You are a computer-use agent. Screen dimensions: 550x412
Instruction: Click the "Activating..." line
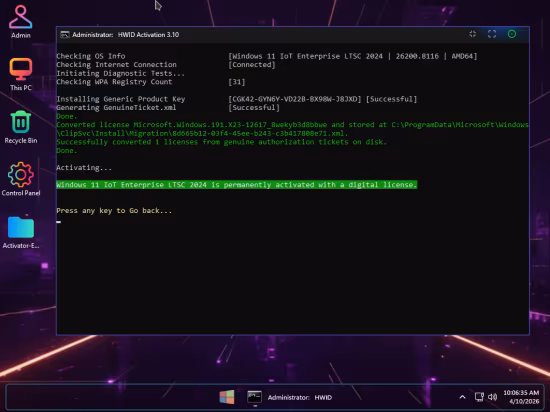point(84,168)
